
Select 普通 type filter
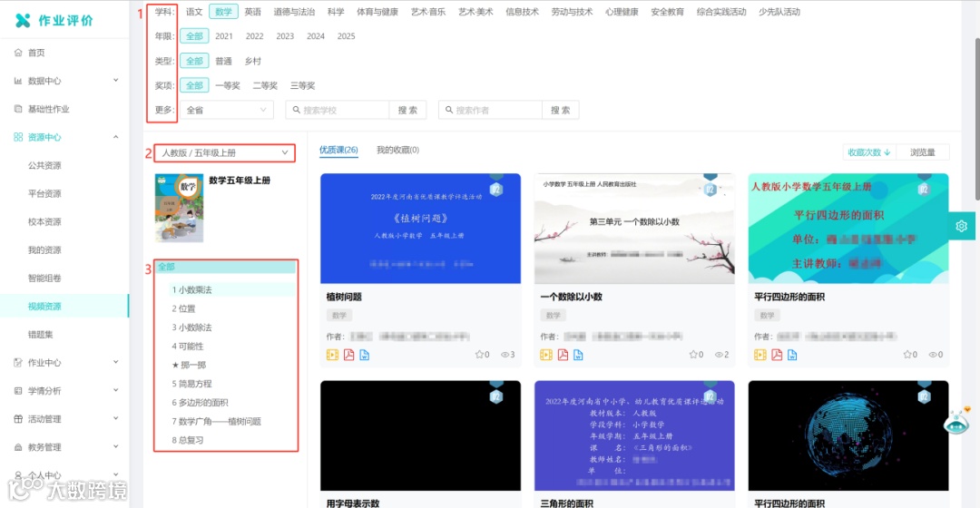[224, 62]
